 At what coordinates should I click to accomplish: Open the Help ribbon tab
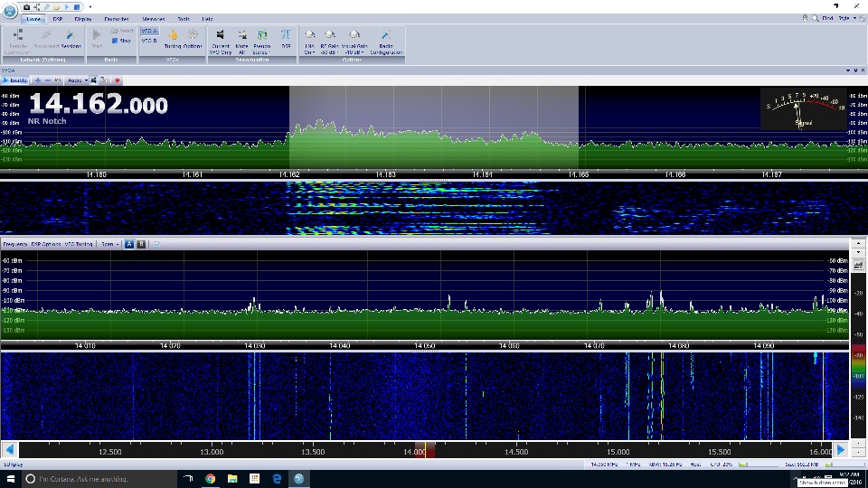coord(208,19)
